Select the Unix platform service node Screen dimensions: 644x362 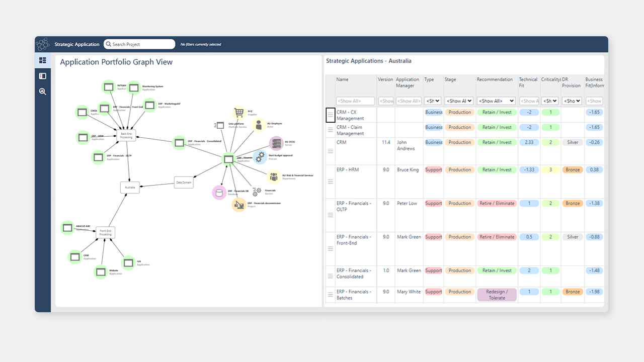click(x=219, y=125)
